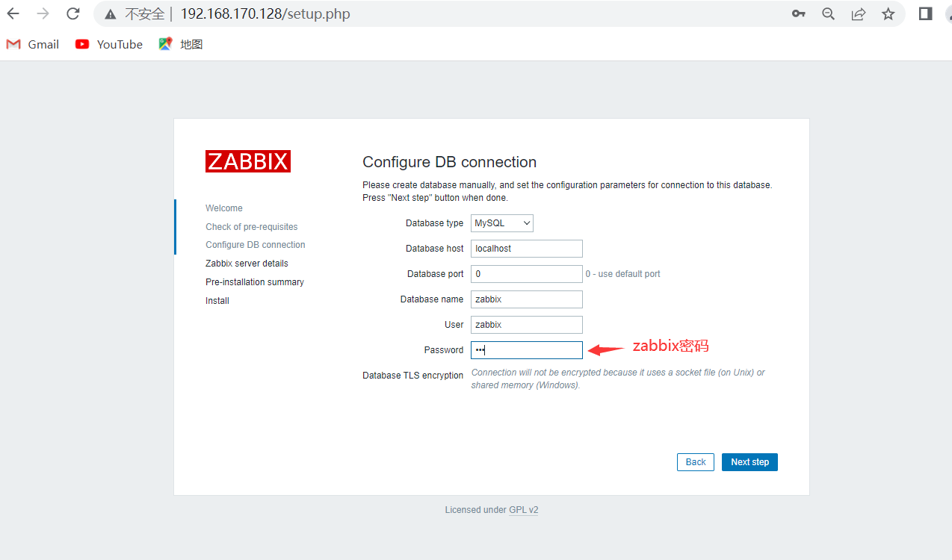952x560 pixels.
Task: Bookmark this page with the star icon
Action: click(888, 13)
